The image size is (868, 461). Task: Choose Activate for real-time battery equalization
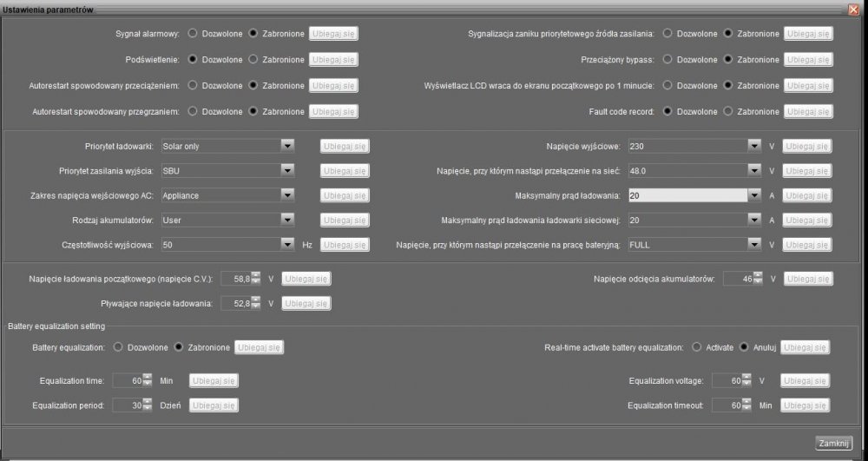pyautogui.click(x=697, y=347)
